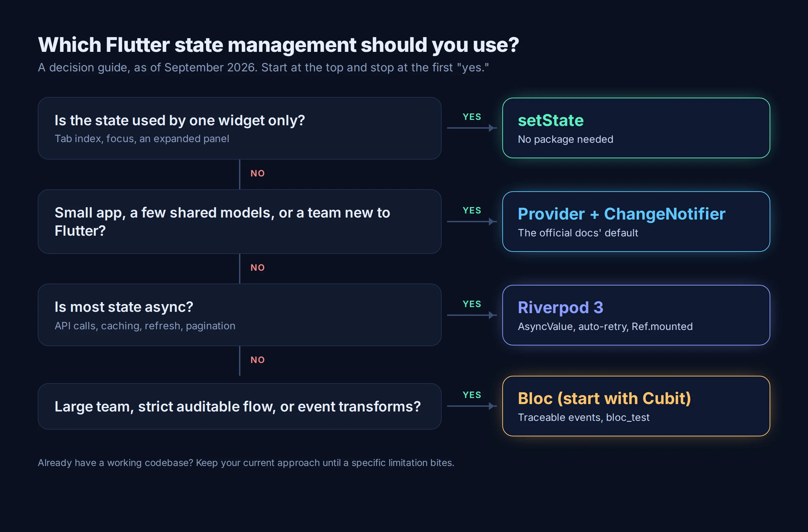Click the 'No package needed' caption
This screenshot has height=532, width=808.
point(565,139)
